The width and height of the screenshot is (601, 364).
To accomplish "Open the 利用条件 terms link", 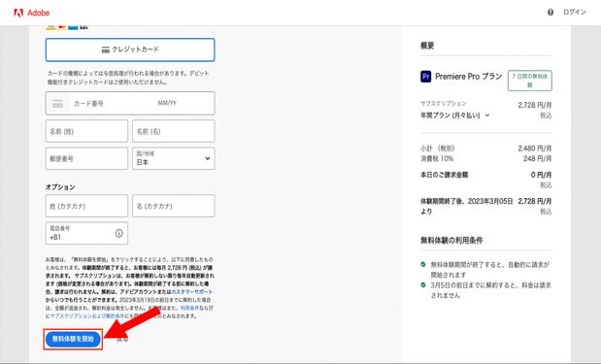I will click(189, 308).
